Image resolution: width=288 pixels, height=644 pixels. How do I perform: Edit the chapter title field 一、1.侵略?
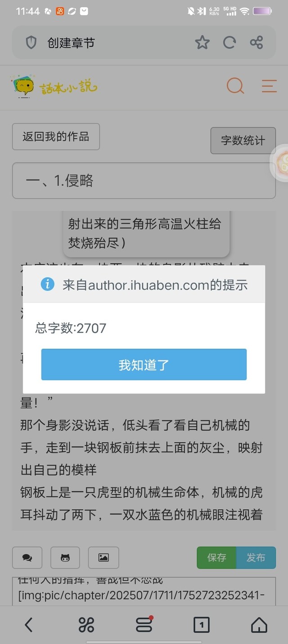point(144,181)
